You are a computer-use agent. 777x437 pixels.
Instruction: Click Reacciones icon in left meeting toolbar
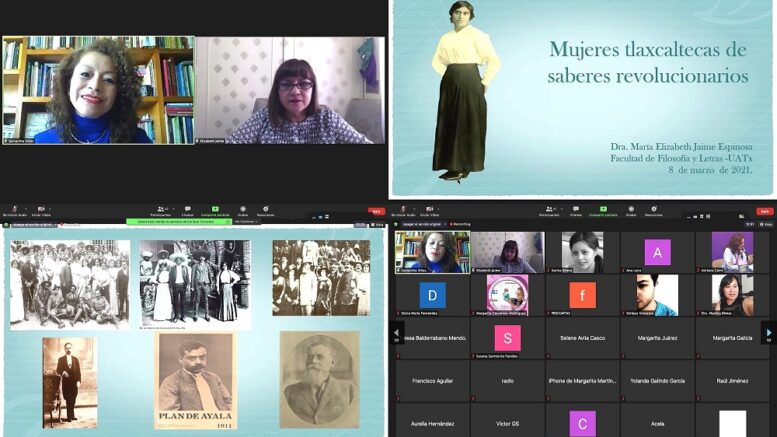coord(265,211)
